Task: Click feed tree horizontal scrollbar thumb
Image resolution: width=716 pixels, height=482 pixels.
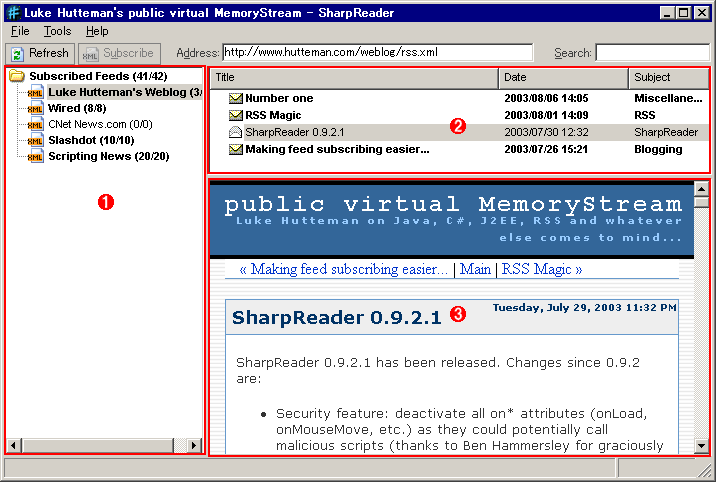Action: tap(97, 445)
